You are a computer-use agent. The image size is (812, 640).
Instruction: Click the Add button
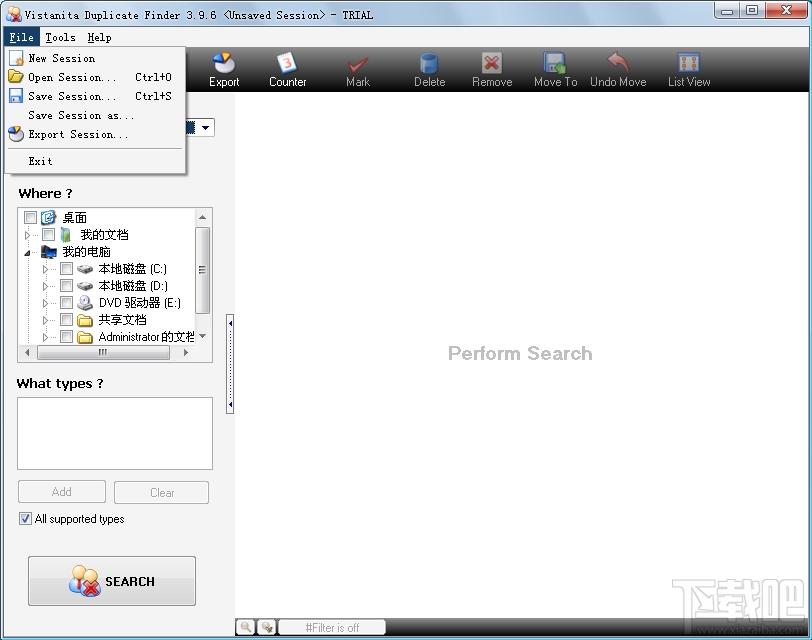[x=62, y=492]
